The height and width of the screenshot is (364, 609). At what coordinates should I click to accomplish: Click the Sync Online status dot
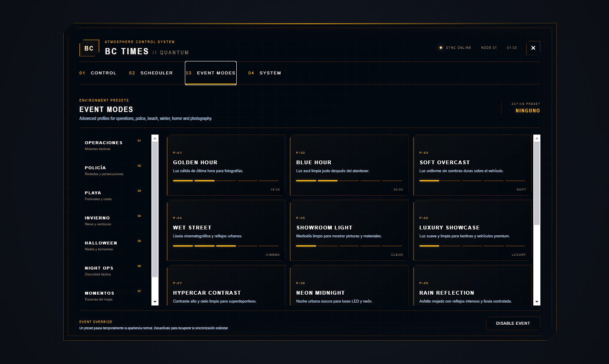(440, 48)
